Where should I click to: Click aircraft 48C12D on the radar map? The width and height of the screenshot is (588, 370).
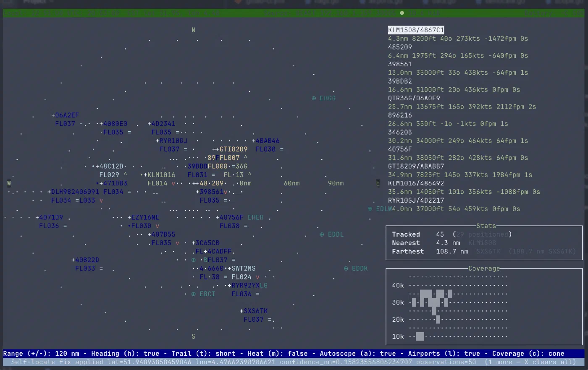pyautogui.click(x=109, y=166)
